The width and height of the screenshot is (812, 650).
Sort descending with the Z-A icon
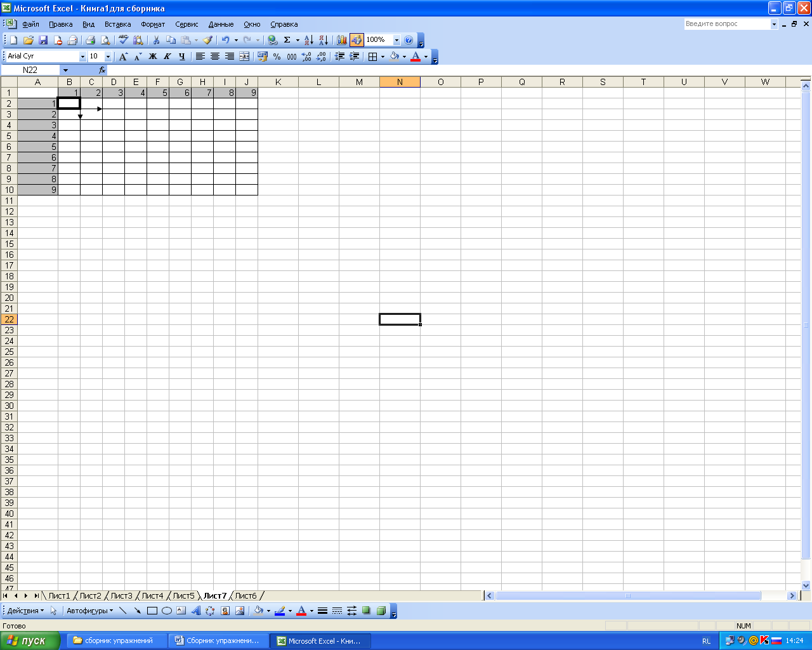coord(324,40)
